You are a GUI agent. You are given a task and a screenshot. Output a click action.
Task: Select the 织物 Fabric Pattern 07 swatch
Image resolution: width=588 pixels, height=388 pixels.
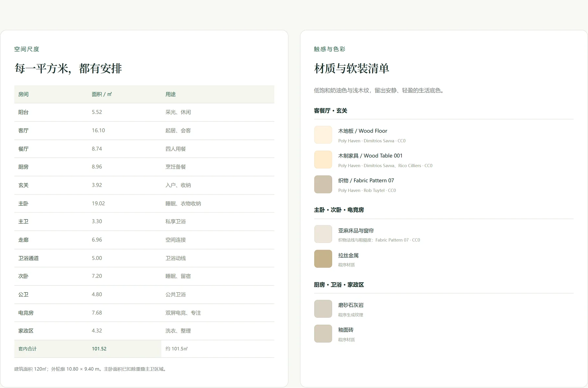click(x=323, y=185)
